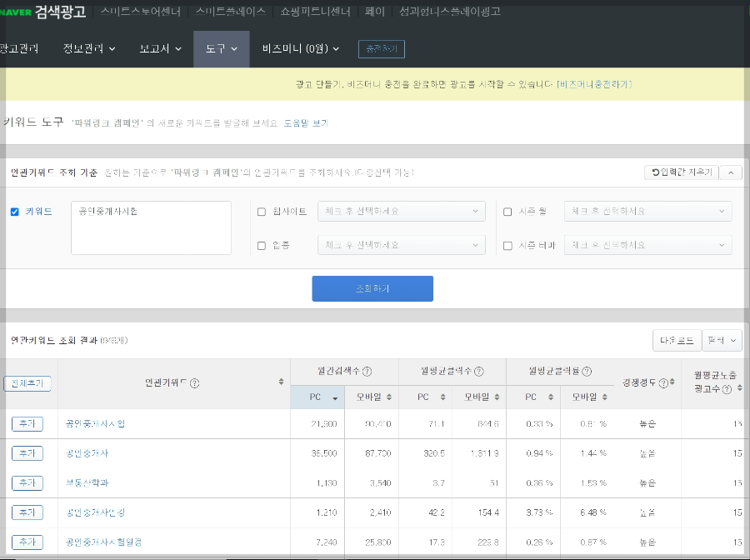Click inside the keyword input field
Screen dimensions: 750x560
[x=150, y=227]
